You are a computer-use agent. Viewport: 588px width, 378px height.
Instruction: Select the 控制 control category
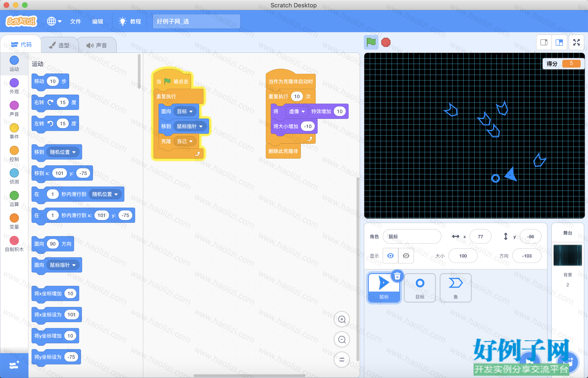14,154
